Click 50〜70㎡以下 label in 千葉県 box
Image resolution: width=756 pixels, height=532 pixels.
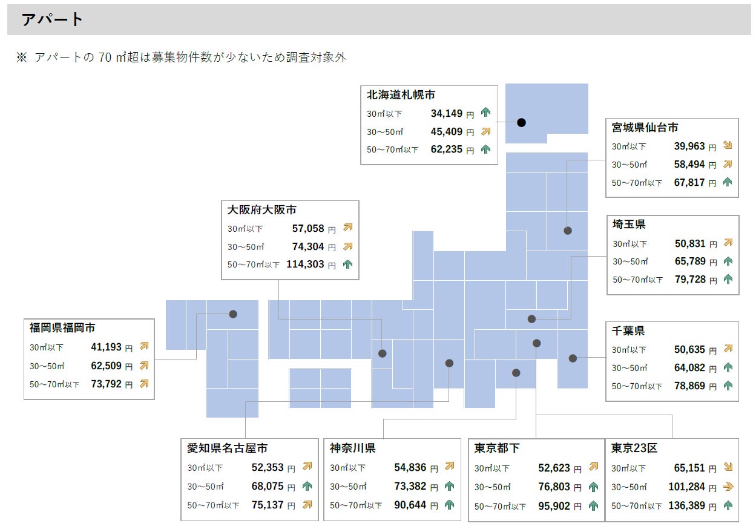pyautogui.click(x=636, y=386)
